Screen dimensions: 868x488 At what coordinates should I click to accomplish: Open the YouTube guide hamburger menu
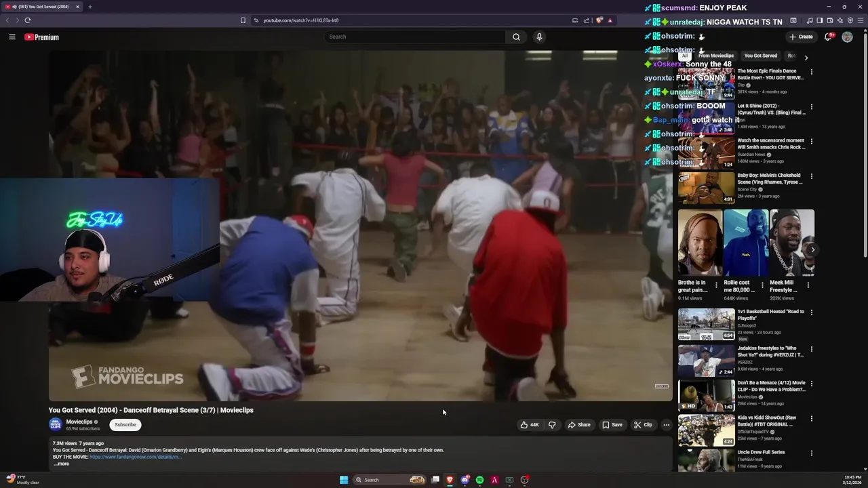[12, 37]
